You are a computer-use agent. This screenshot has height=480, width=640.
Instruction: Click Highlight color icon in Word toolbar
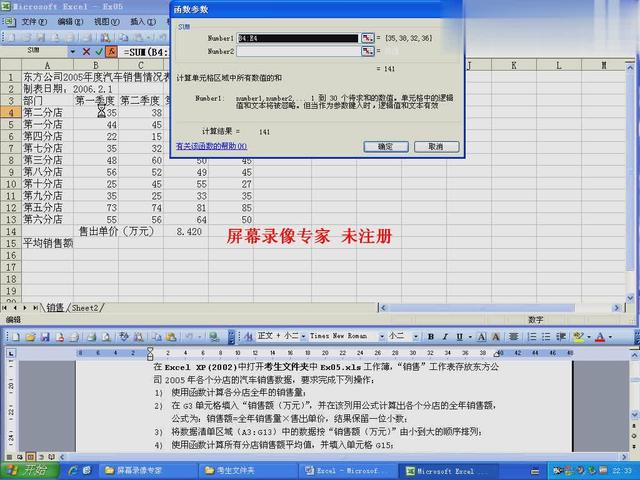(x=578, y=337)
